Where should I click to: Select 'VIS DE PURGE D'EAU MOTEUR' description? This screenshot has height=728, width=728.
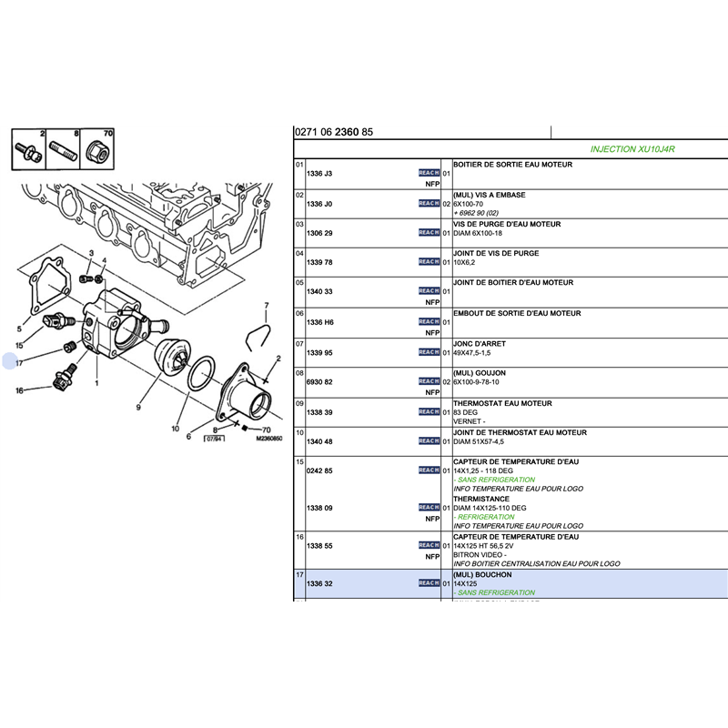click(x=507, y=224)
